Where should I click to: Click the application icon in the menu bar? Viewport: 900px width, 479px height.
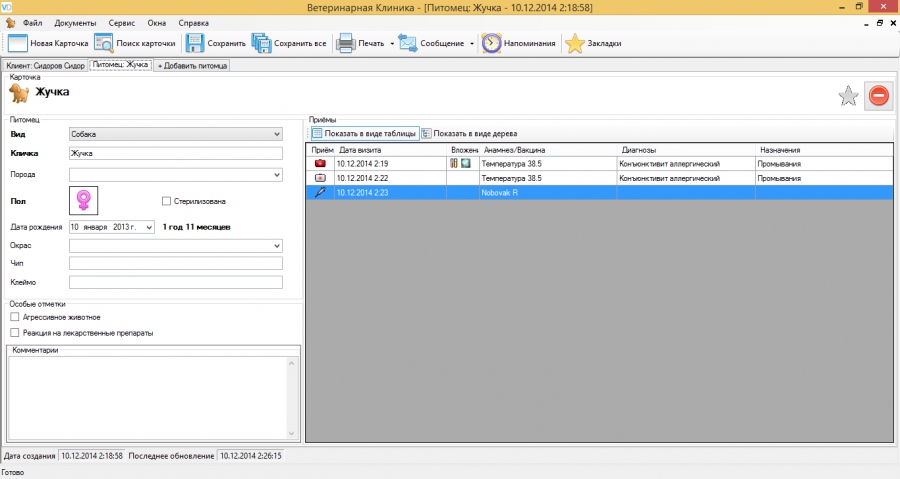(x=10, y=23)
